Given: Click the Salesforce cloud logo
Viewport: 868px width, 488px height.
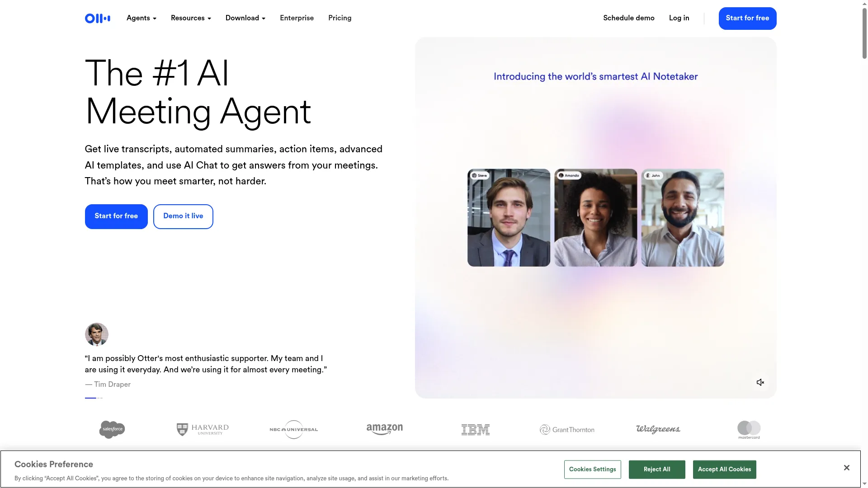Looking at the screenshot, I should click(x=112, y=429).
